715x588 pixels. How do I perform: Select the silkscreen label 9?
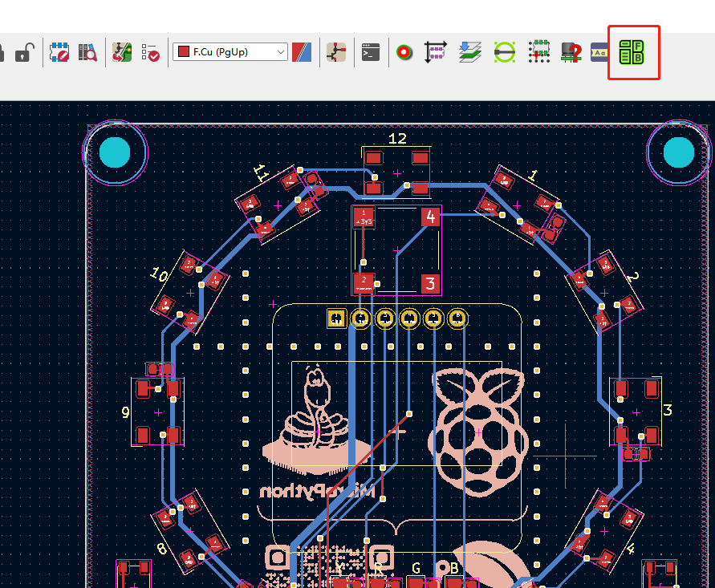[125, 412]
